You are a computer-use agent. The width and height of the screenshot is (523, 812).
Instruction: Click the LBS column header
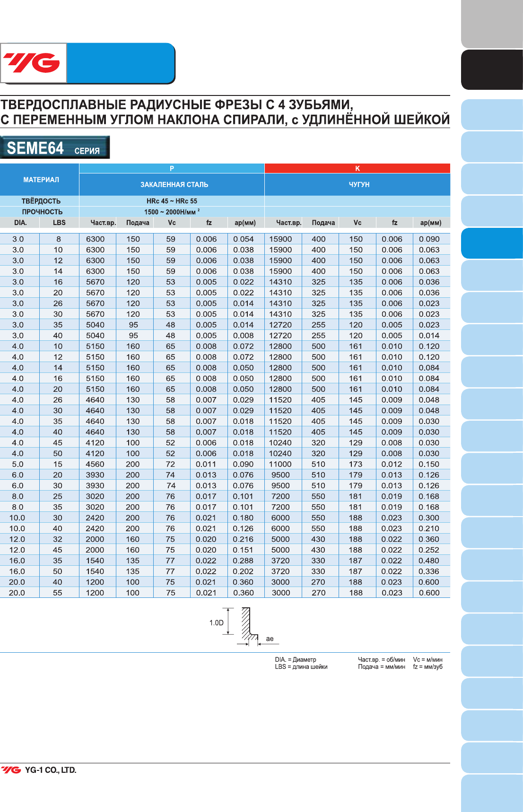tap(59, 223)
